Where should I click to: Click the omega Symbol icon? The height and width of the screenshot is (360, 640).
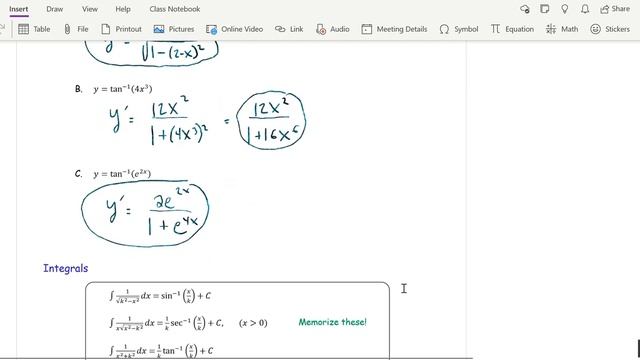point(444,29)
